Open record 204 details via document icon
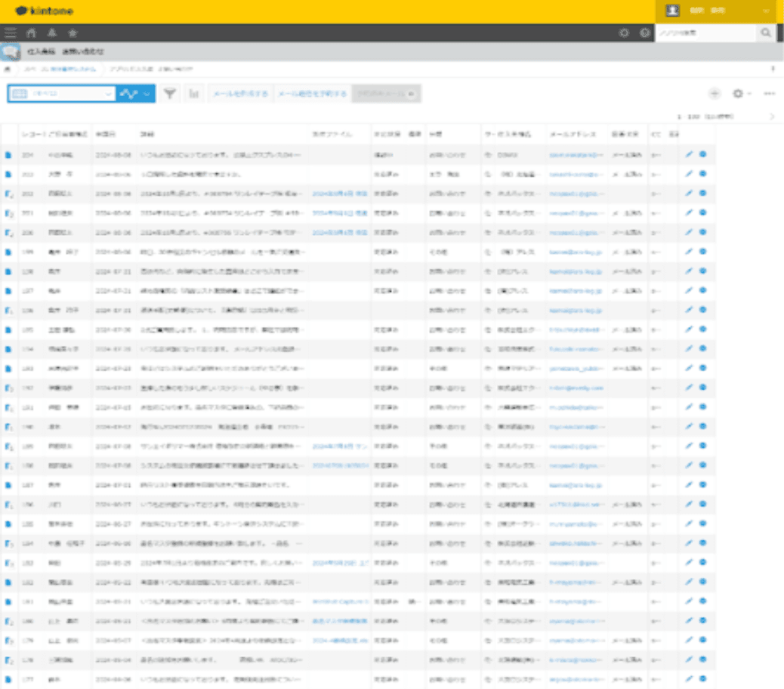 click(x=8, y=155)
